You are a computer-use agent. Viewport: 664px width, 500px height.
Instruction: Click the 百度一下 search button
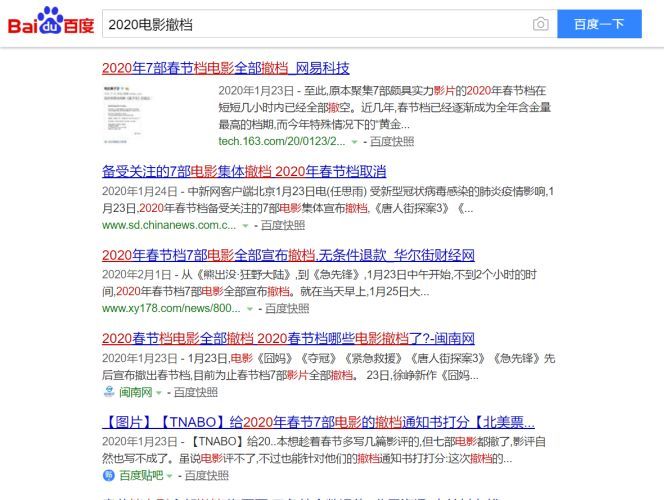[599, 24]
